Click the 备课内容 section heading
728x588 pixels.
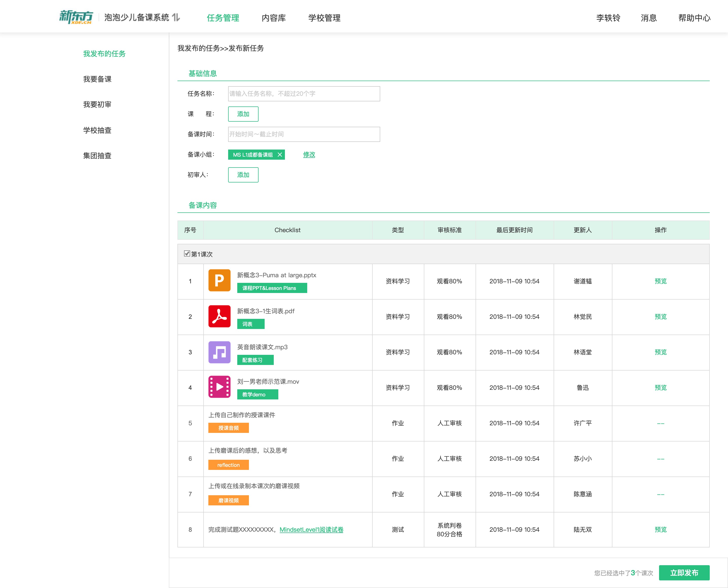pyautogui.click(x=203, y=205)
